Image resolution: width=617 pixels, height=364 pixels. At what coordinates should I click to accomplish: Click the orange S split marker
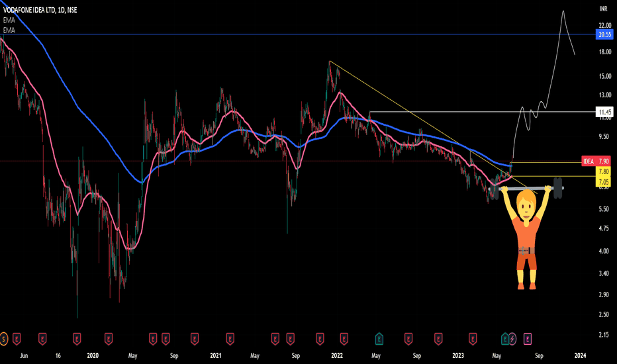point(3,338)
